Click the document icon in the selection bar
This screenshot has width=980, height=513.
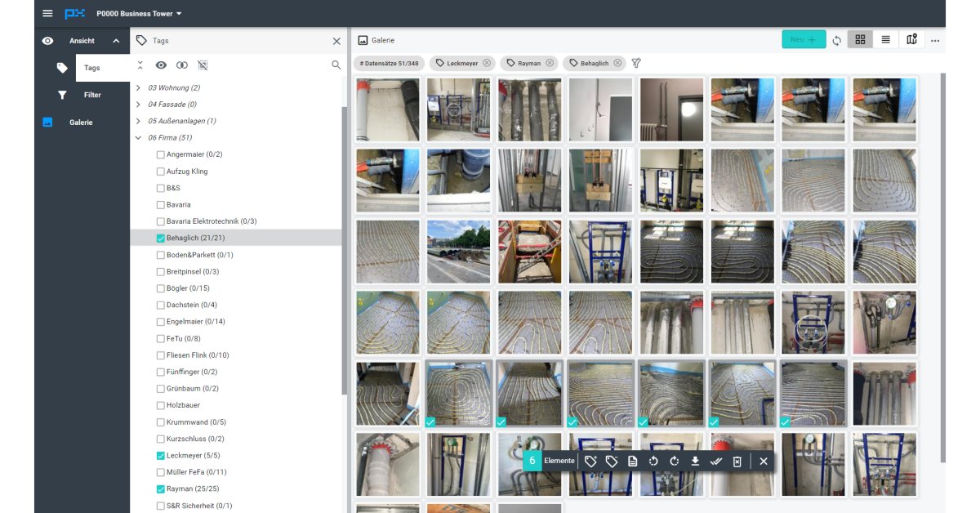633,462
